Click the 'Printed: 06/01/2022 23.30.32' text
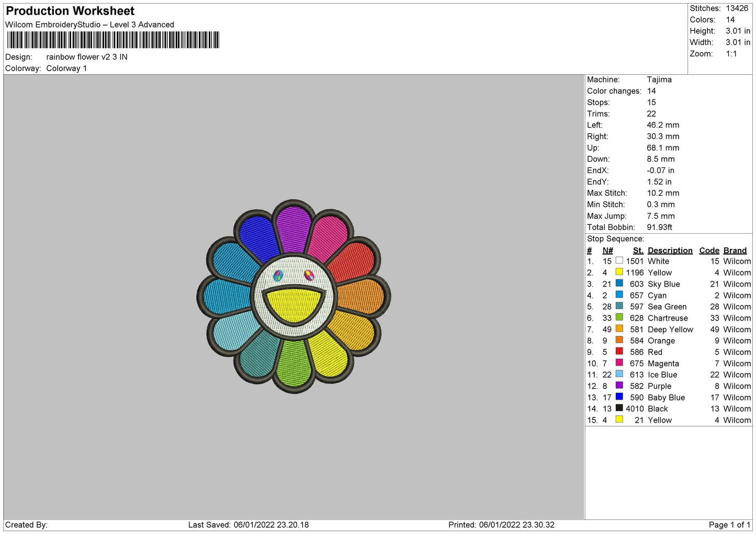The width and height of the screenshot is (756, 534). point(501,525)
